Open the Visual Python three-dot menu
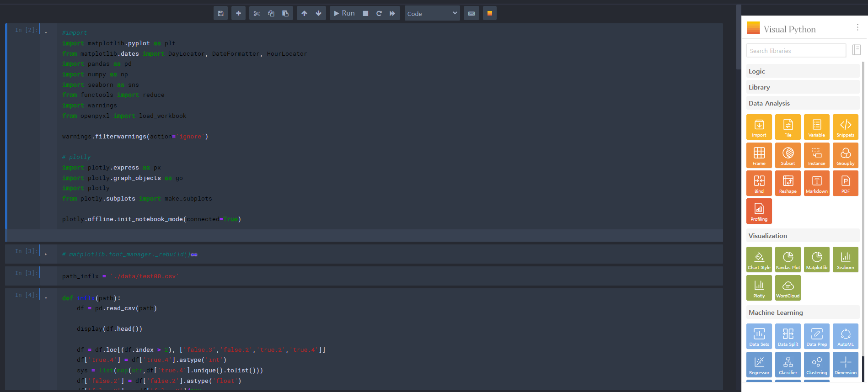868x392 pixels. tap(857, 28)
